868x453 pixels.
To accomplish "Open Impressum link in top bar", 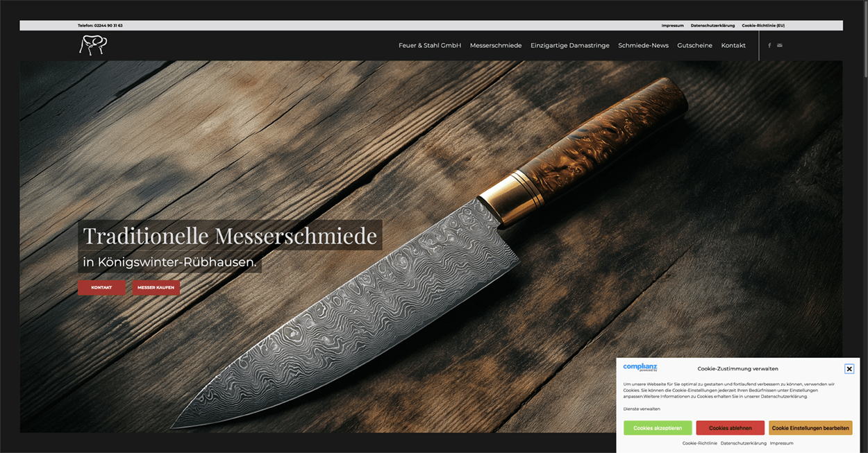I will pos(672,26).
